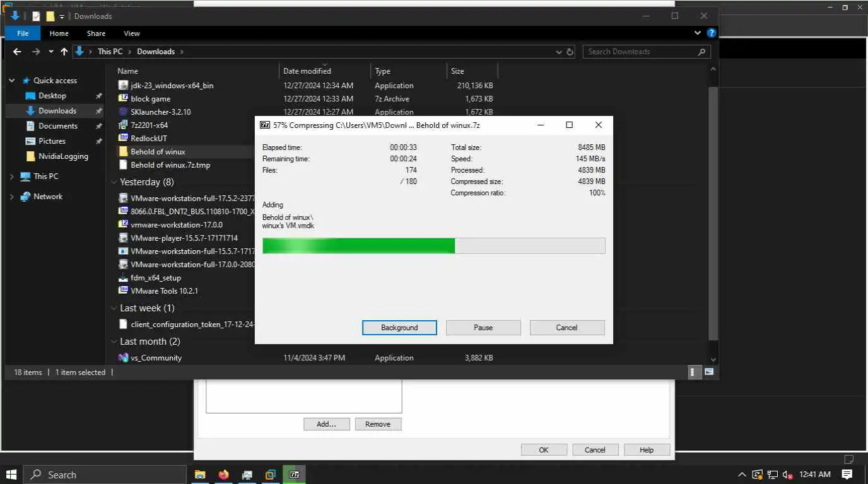Open the File tab in Explorer

tap(23, 33)
